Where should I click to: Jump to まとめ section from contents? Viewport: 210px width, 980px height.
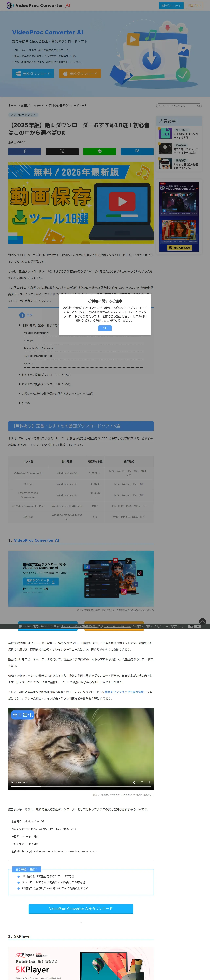26,403
